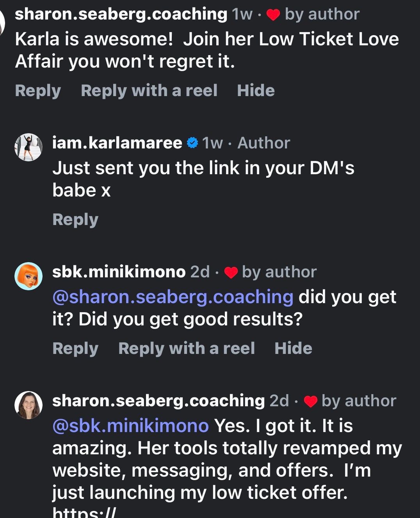Image resolution: width=420 pixels, height=518 pixels.
Task: Reply to iam.karlamaree's DM link comment
Action: (75, 220)
